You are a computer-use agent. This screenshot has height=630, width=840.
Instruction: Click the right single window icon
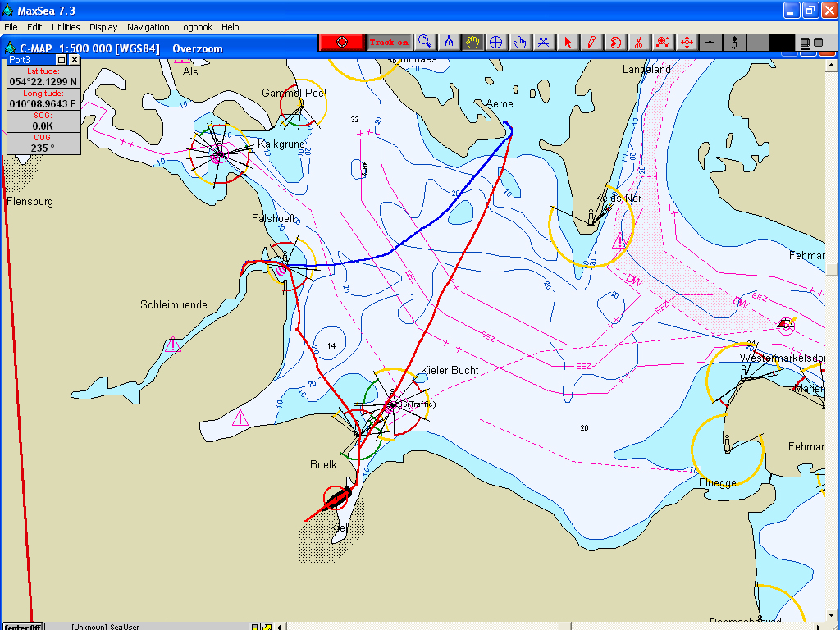[818, 42]
